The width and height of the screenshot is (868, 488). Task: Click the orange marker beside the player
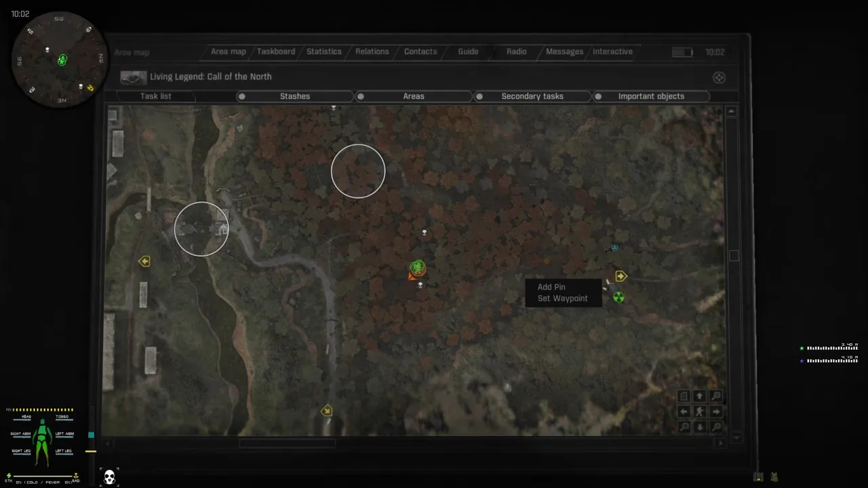click(412, 276)
